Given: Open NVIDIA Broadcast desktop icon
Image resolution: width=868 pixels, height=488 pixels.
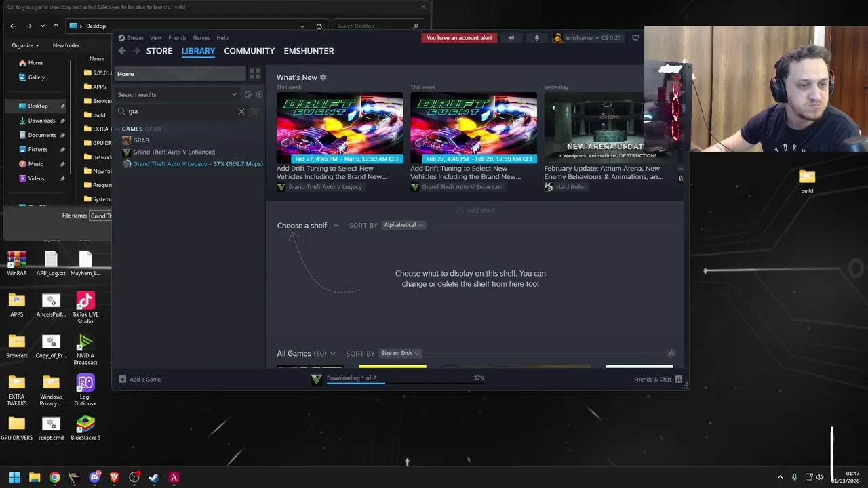Looking at the screenshot, I should [x=85, y=349].
